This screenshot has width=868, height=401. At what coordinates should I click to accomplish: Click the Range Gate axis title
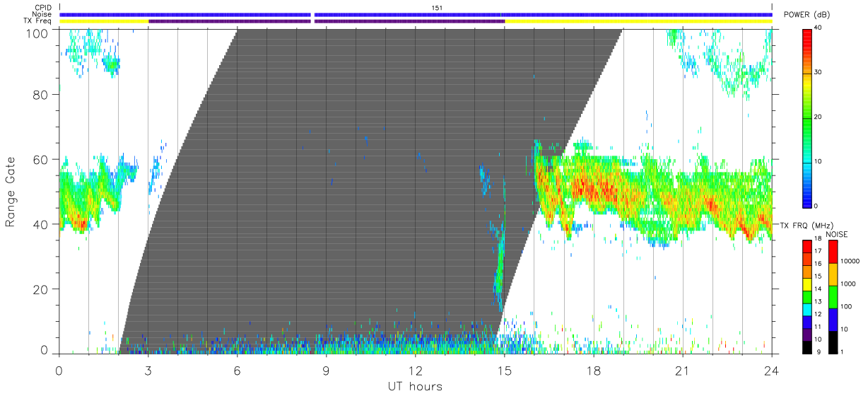(x=11, y=192)
